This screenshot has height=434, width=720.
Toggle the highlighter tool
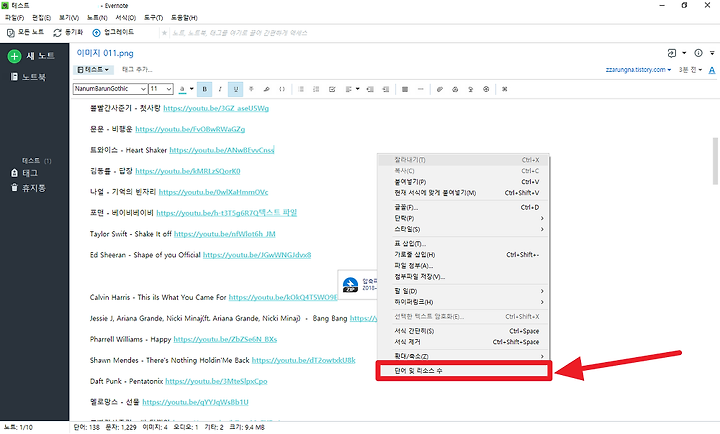point(266,89)
